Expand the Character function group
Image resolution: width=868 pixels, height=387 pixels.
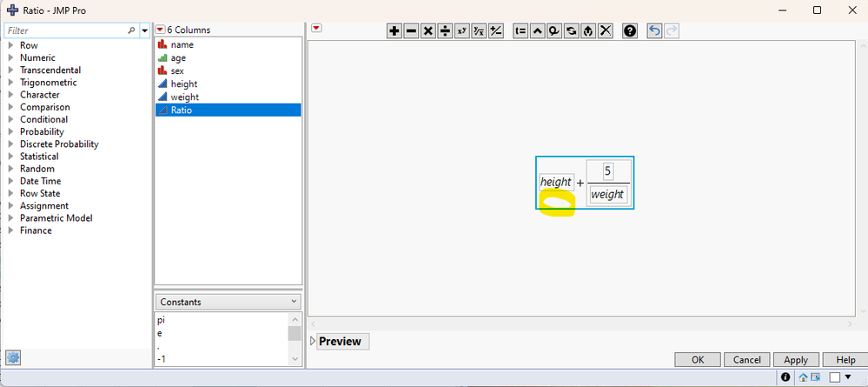(10, 95)
